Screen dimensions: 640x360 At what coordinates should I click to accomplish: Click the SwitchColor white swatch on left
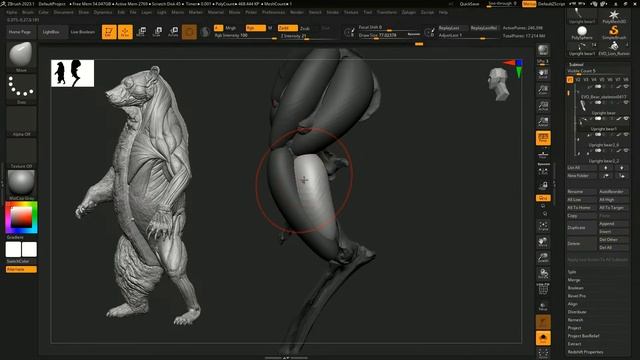click(13, 249)
